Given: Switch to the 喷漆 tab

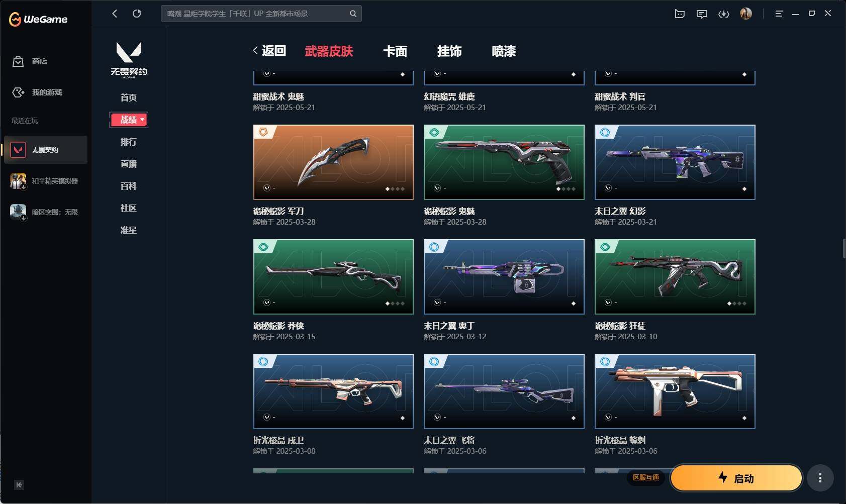Looking at the screenshot, I should [x=504, y=51].
